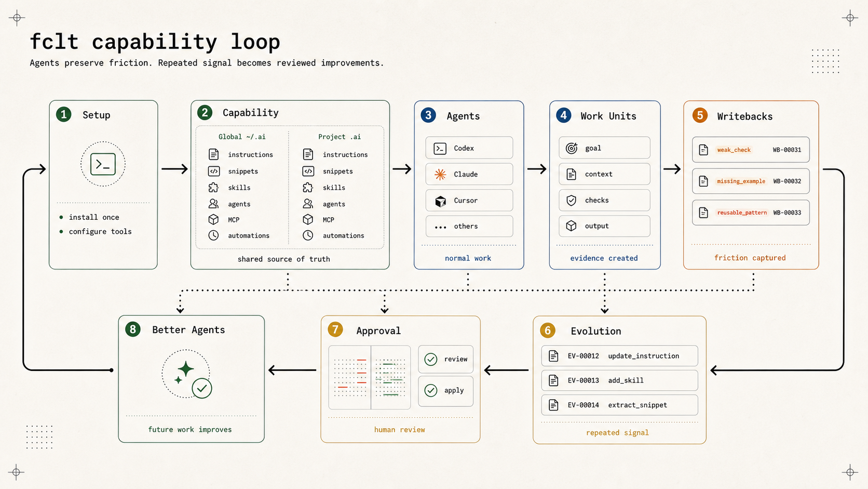Image resolution: width=868 pixels, height=489 pixels.
Task: Click the terminal prompt icon in Setup
Action: (x=103, y=164)
